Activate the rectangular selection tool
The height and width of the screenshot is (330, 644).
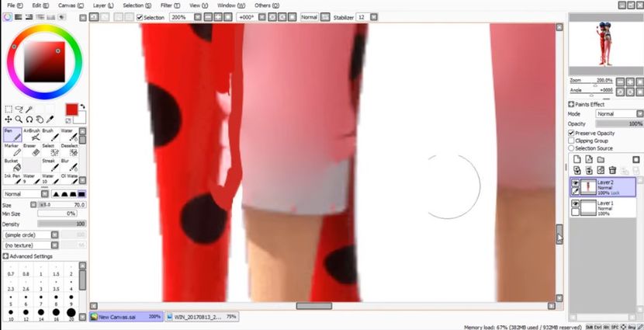pyautogui.click(x=9, y=109)
